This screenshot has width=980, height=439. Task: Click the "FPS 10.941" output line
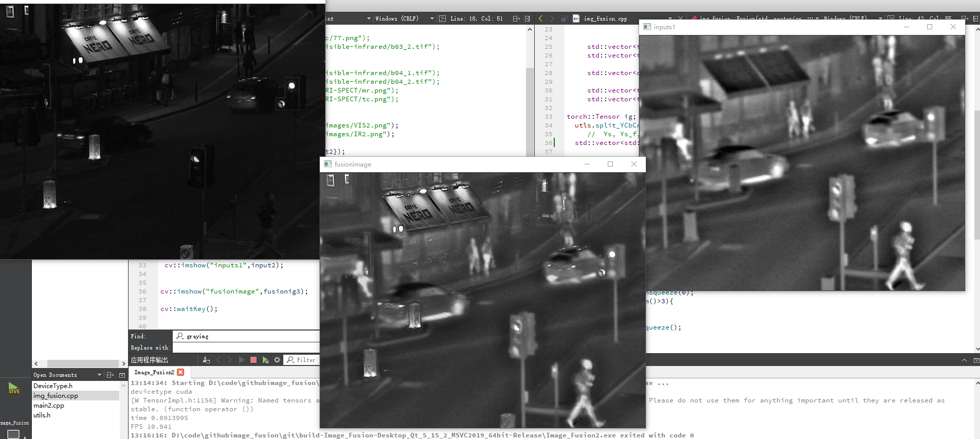point(151,427)
